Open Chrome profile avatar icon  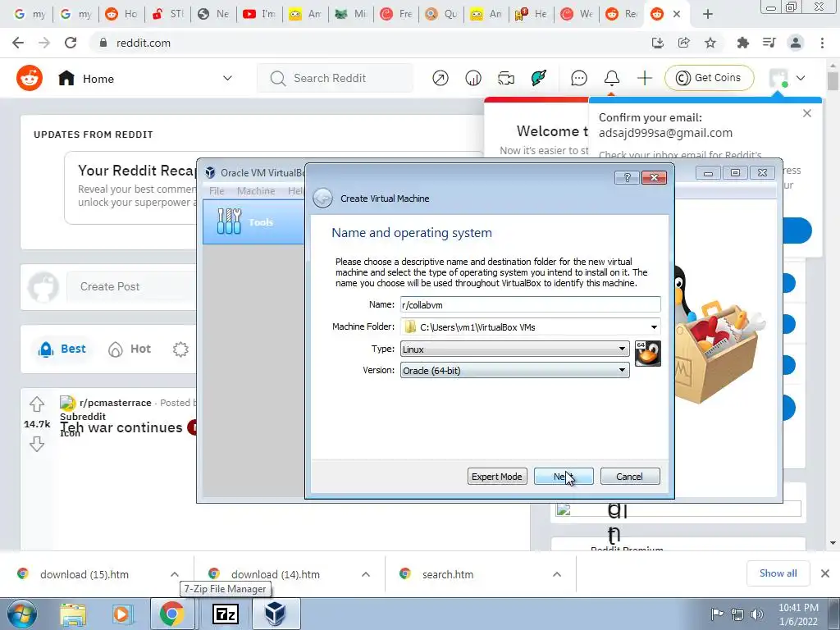pos(796,43)
